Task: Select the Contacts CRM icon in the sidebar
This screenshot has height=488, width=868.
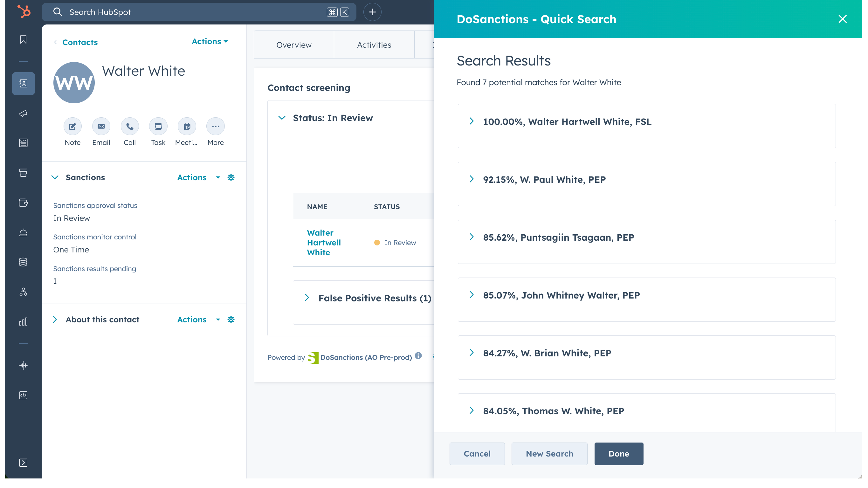Action: (x=23, y=84)
